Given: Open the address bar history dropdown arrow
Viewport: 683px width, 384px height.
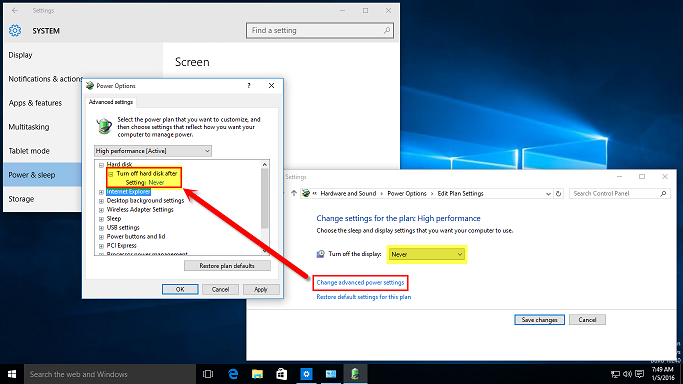Looking at the screenshot, I should click(x=548, y=194).
